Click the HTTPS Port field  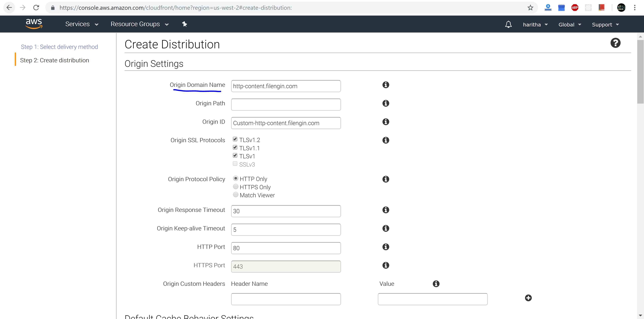(x=286, y=266)
